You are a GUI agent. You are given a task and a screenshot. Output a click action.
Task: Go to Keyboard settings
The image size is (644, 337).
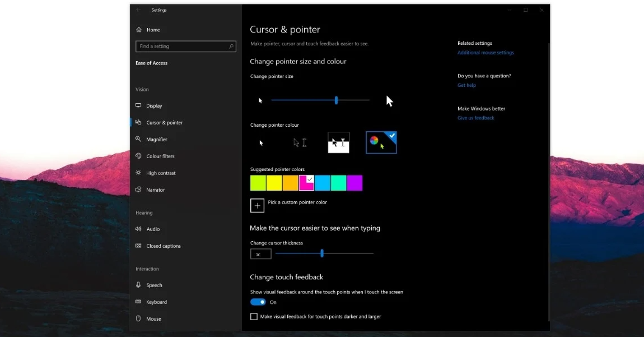(x=156, y=302)
